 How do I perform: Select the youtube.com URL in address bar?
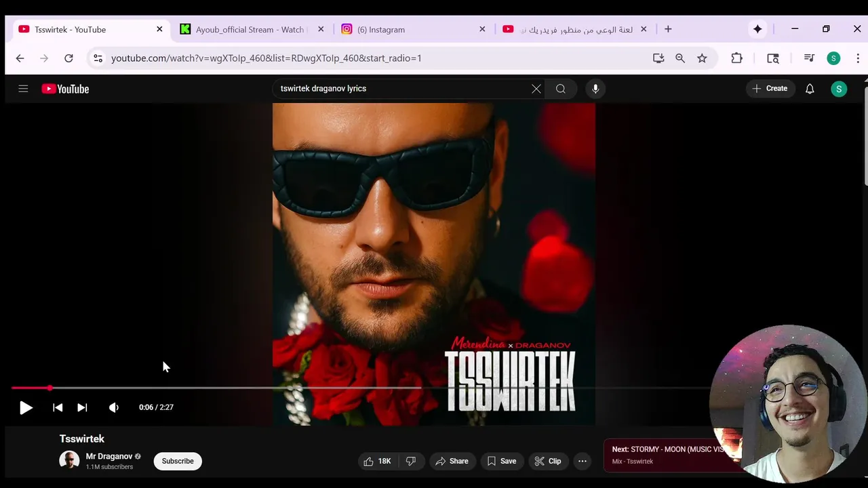point(267,58)
